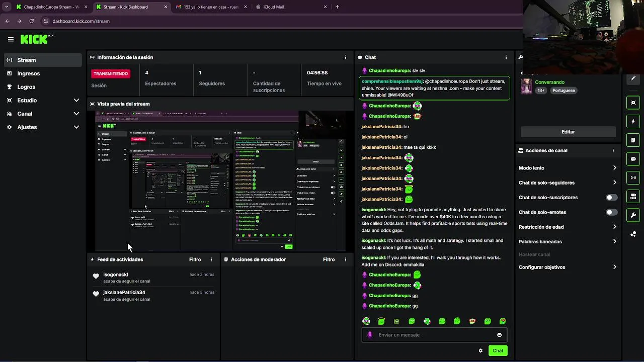Click the wrench icon in right toolbar
644x362 pixels.
[x=633, y=215]
